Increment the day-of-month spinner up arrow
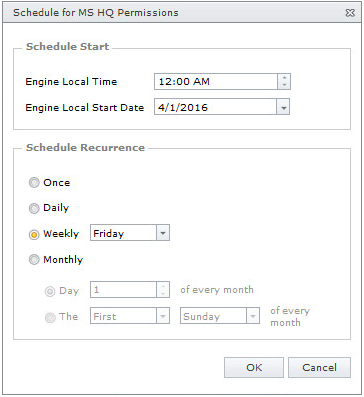The image size is (364, 397). pyautogui.click(x=163, y=286)
